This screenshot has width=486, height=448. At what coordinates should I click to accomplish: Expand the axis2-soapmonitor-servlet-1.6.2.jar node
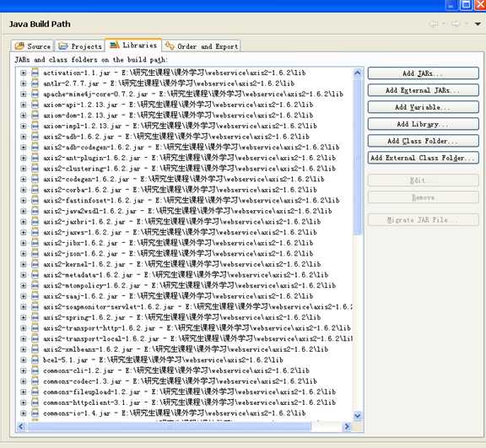[x=24, y=307]
